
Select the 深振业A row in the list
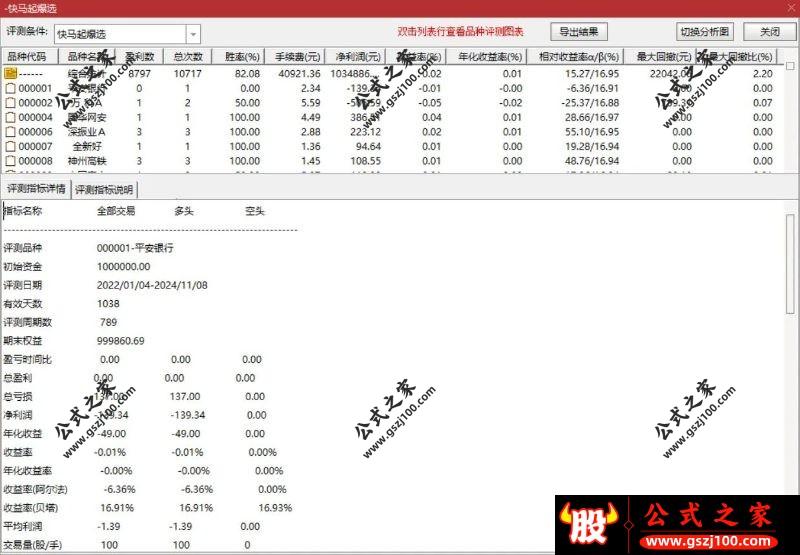tap(393, 132)
